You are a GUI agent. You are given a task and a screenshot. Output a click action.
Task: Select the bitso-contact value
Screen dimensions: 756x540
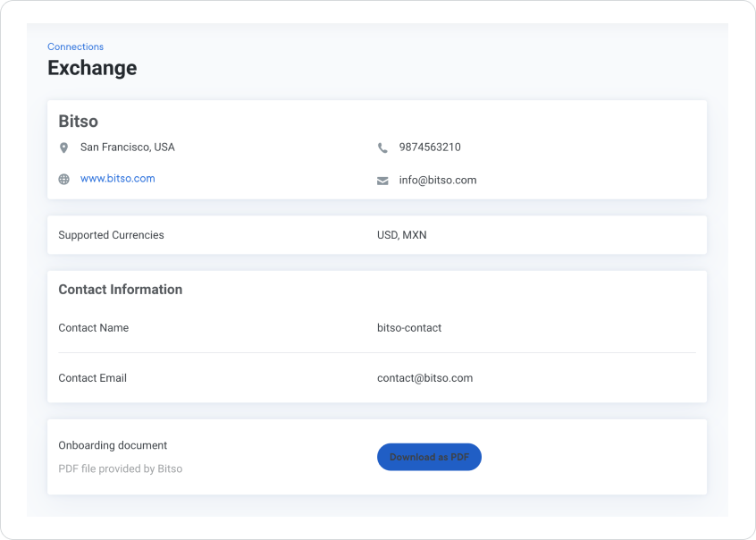coord(408,328)
